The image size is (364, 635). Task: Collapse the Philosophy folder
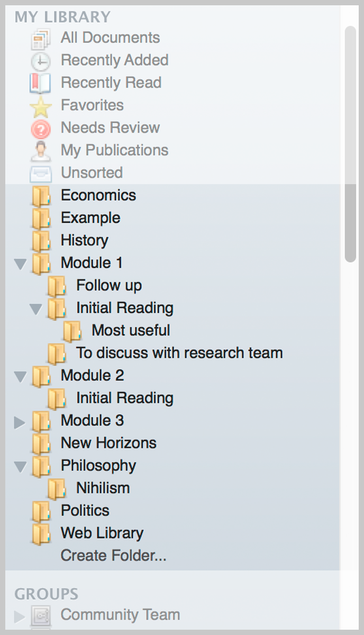21,466
